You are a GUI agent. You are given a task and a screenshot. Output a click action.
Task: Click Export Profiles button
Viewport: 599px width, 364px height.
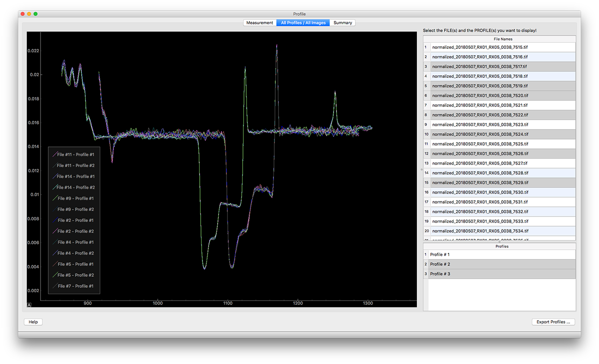coord(553,322)
